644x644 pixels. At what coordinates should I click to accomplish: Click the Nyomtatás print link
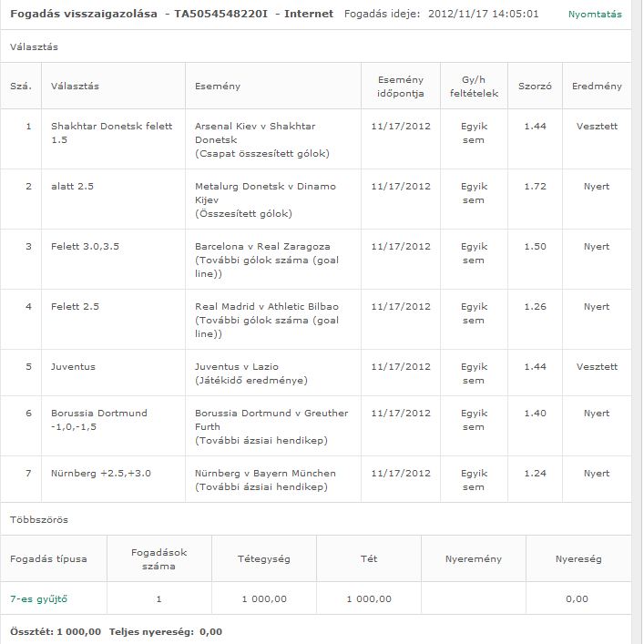tap(595, 15)
